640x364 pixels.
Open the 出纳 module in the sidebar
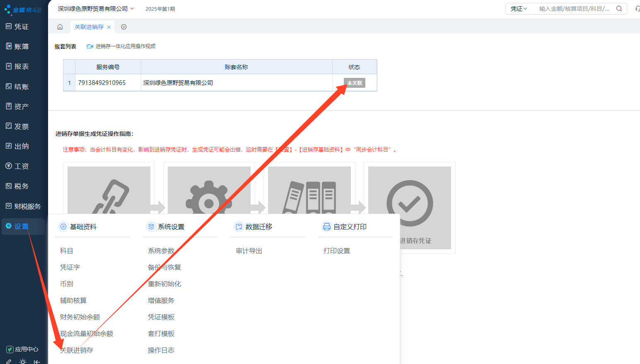pyautogui.click(x=22, y=146)
